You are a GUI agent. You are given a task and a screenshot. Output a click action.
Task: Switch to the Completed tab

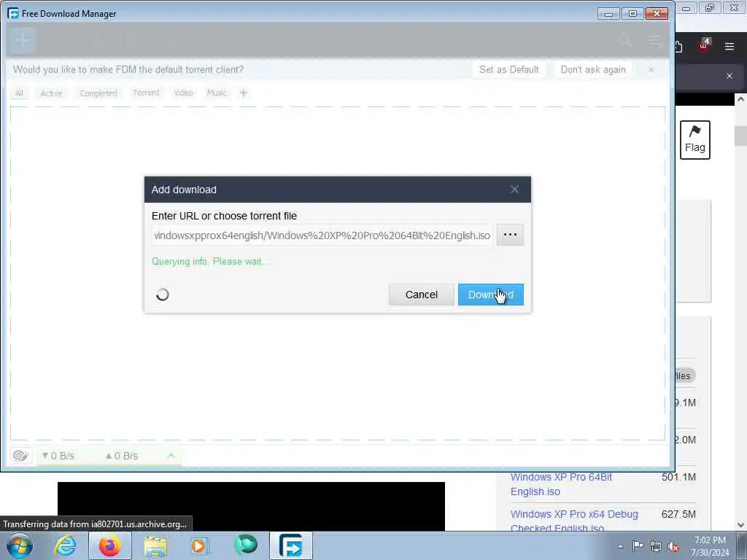point(98,93)
